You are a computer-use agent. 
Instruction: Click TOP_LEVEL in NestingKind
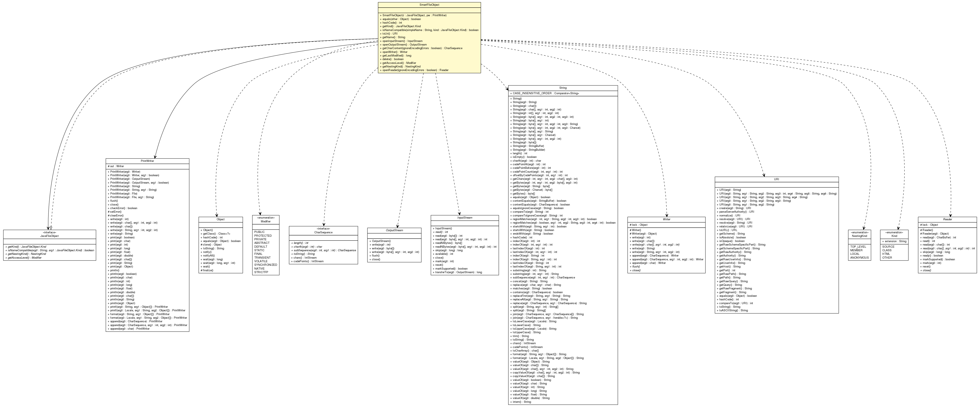tap(858, 247)
